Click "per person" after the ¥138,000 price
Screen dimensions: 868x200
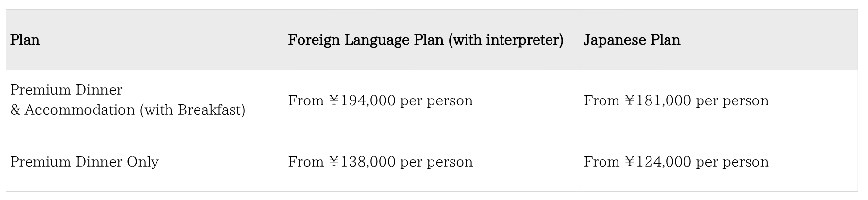click(x=436, y=162)
